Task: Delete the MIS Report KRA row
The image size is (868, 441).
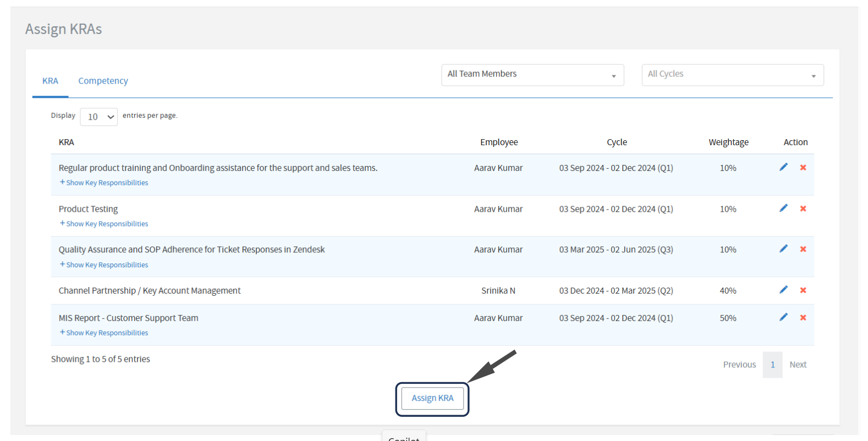Action: tap(803, 318)
